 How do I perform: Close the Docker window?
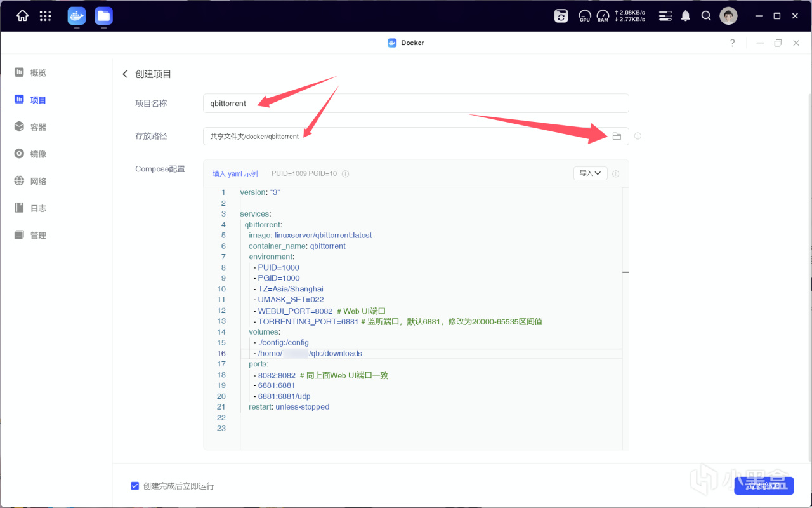coord(796,43)
